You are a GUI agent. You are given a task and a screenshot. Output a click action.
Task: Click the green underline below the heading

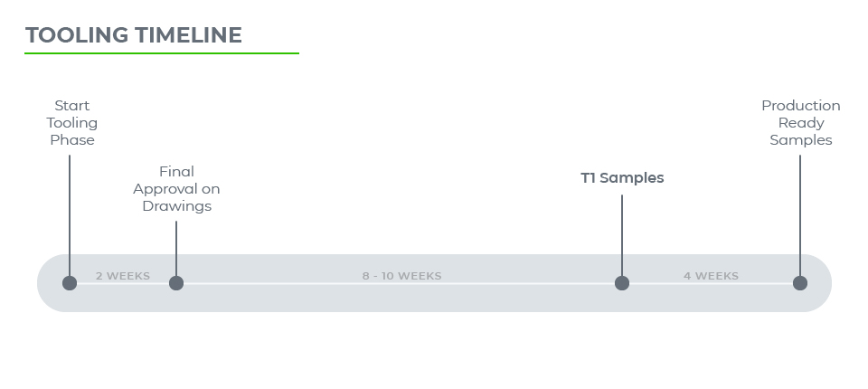pos(161,53)
